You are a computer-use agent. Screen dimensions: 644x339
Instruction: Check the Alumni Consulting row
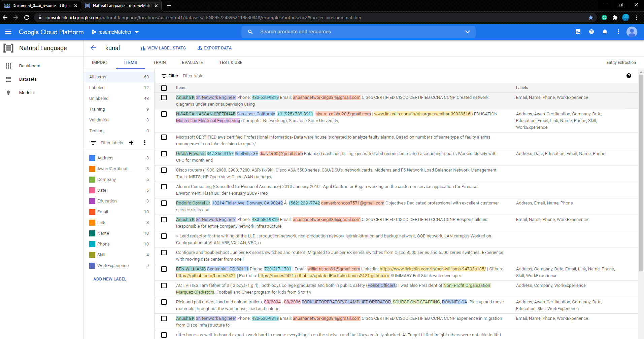tap(164, 187)
